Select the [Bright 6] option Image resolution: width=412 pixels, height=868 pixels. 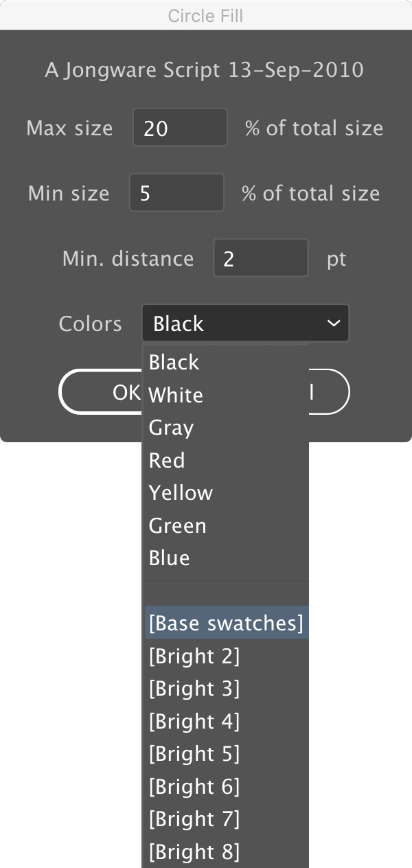pos(194,786)
